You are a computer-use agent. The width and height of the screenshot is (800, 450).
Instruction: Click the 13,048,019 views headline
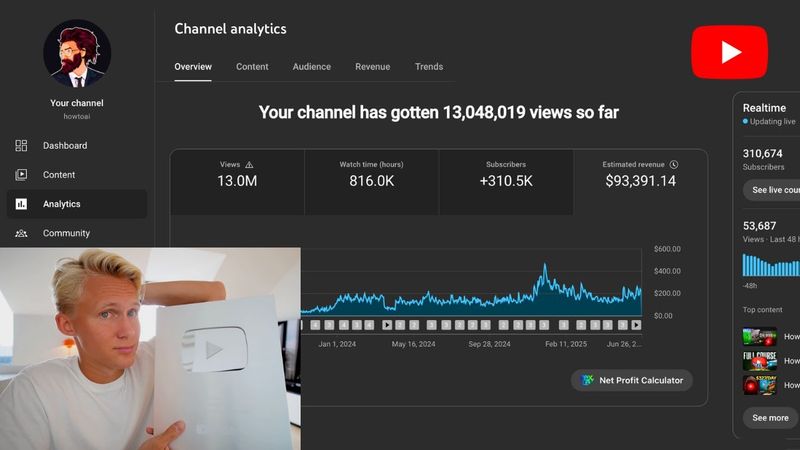click(x=438, y=112)
